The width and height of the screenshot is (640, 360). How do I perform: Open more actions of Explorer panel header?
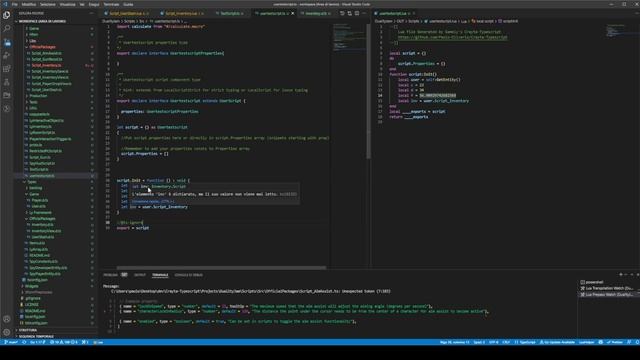(x=91, y=13)
